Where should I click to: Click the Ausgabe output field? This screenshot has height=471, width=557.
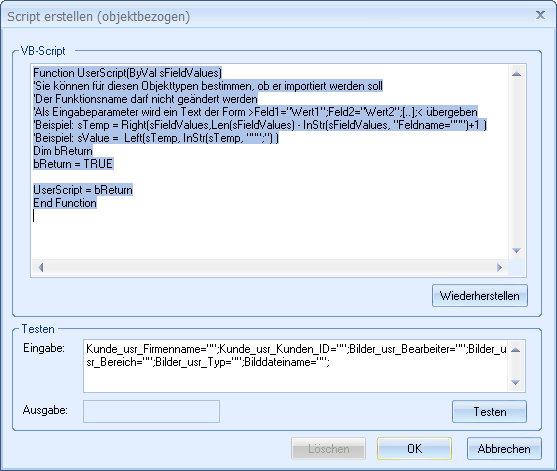(151, 411)
